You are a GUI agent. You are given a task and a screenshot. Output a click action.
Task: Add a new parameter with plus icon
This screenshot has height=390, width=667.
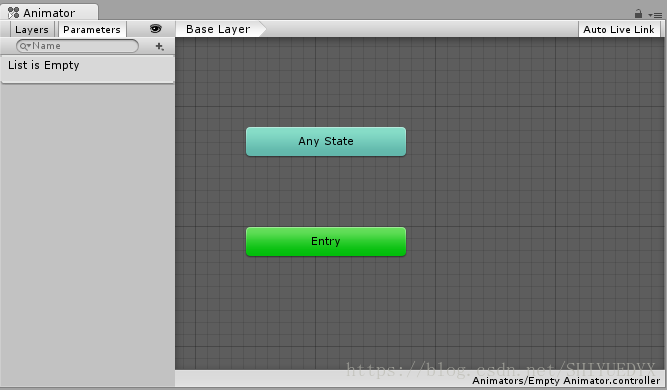click(x=160, y=46)
